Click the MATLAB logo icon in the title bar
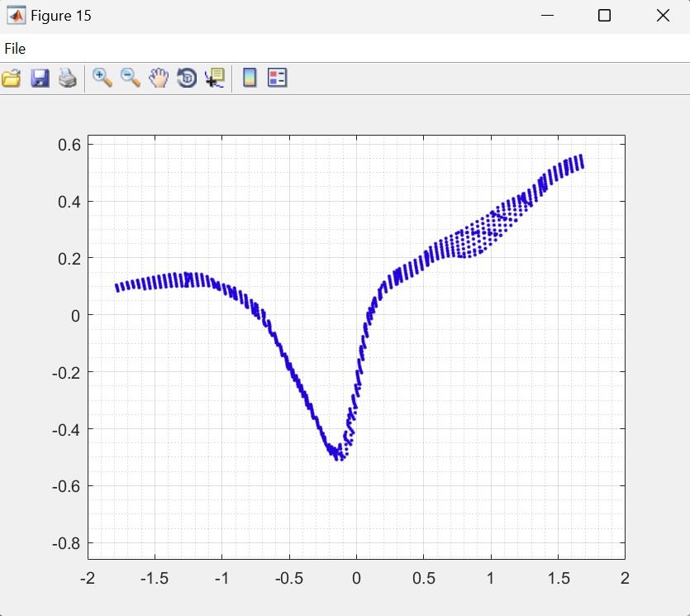 click(16, 16)
